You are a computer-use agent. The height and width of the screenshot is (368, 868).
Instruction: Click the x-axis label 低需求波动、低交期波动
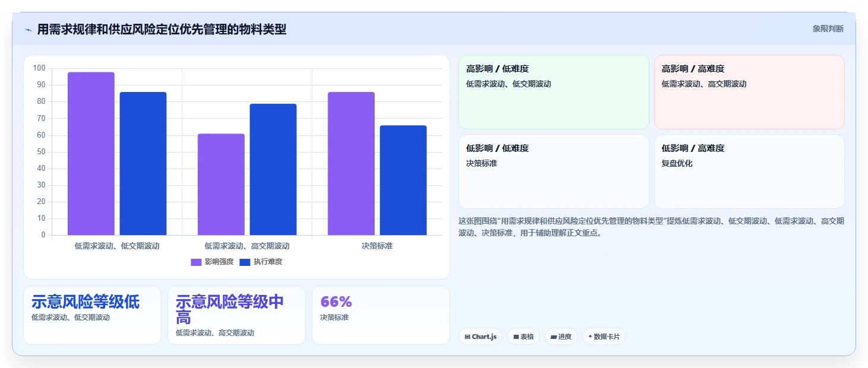[x=117, y=246]
